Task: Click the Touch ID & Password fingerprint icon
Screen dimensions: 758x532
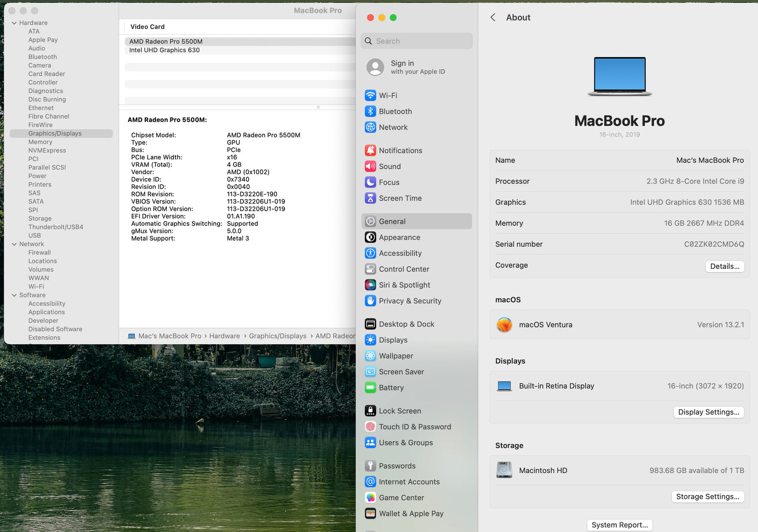Action: [370, 427]
